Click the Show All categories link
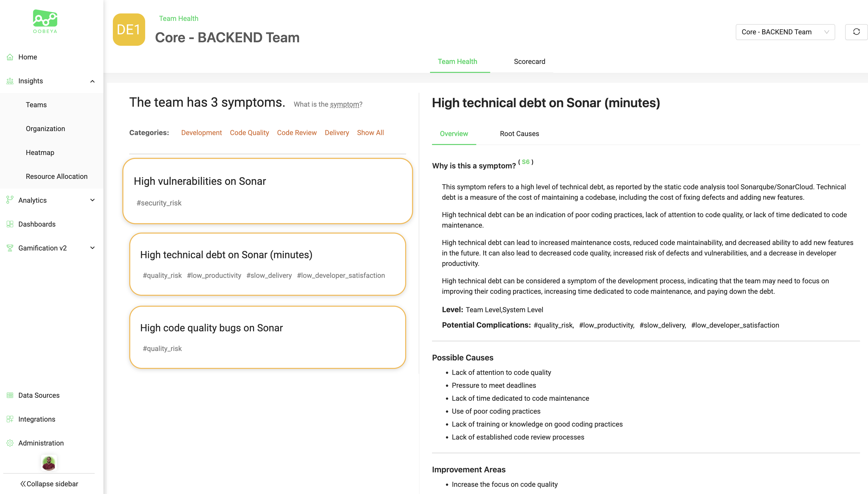This screenshot has height=494, width=868. [370, 133]
